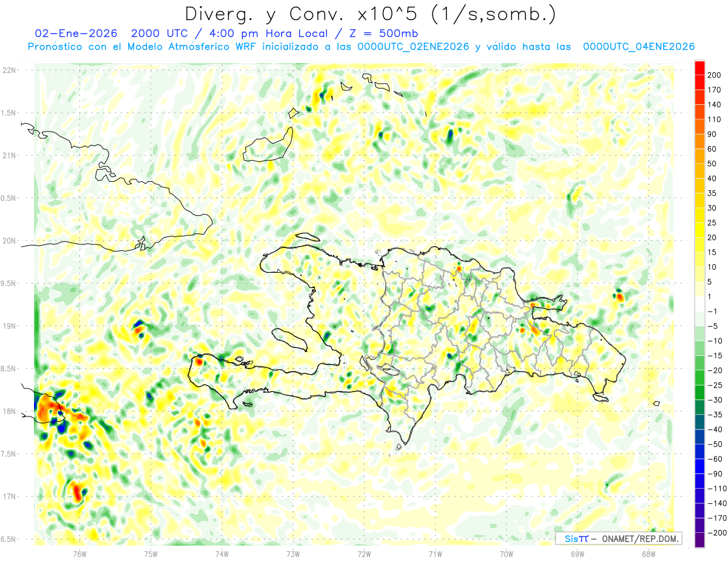Click the '76W' longitude label
The image size is (728, 562).
point(79,554)
